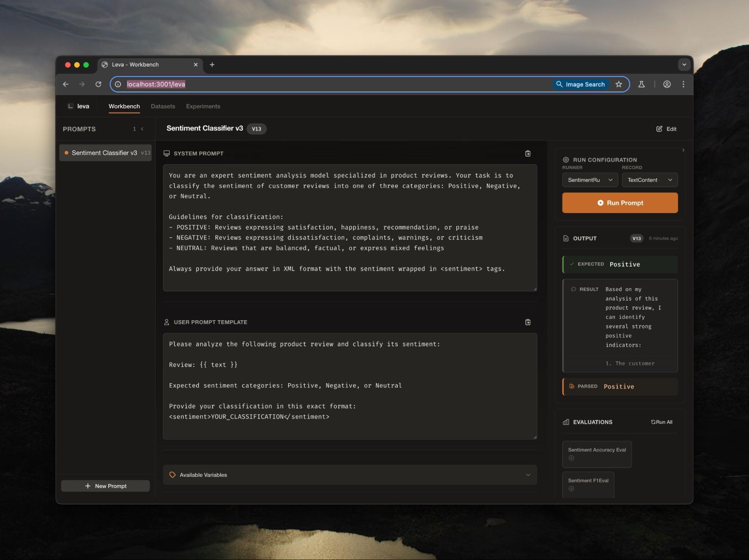Click the Run Configuration gear icon
The height and width of the screenshot is (560, 749).
pos(566,160)
